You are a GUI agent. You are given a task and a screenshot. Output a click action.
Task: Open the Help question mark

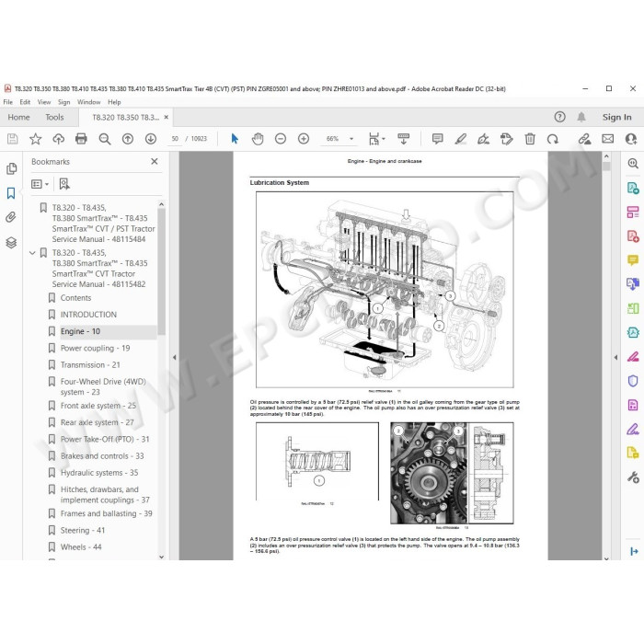559,117
